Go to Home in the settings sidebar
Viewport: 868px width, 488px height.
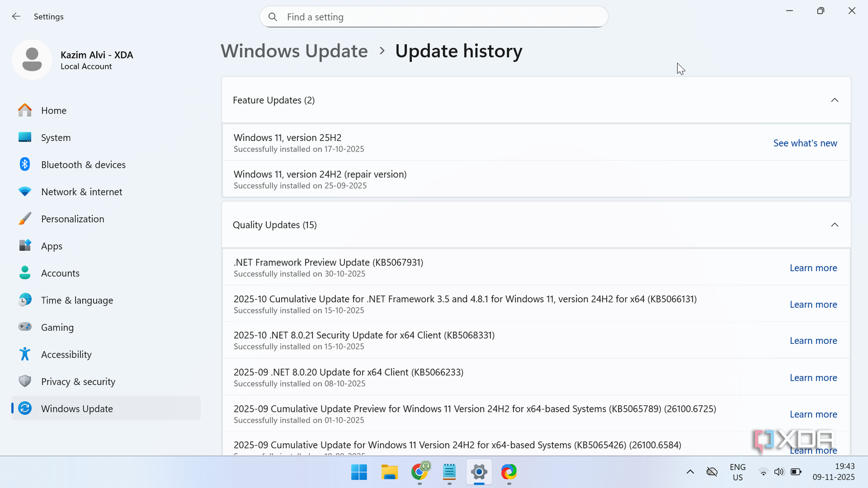point(54,110)
